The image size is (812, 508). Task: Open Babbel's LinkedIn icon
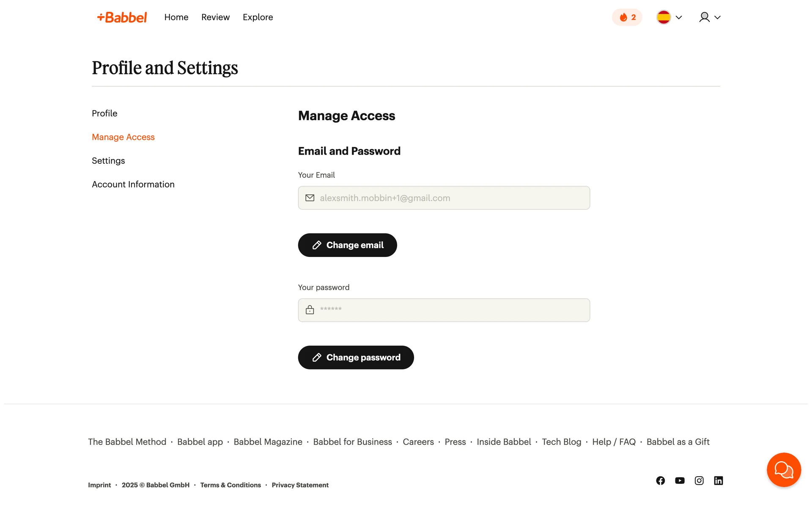719,480
